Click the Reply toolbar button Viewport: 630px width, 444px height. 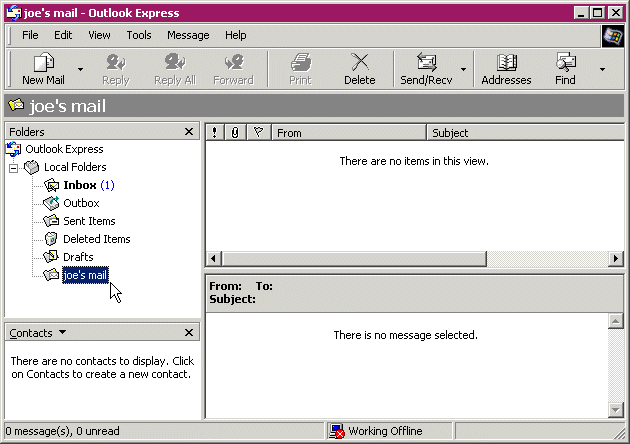[x=116, y=69]
